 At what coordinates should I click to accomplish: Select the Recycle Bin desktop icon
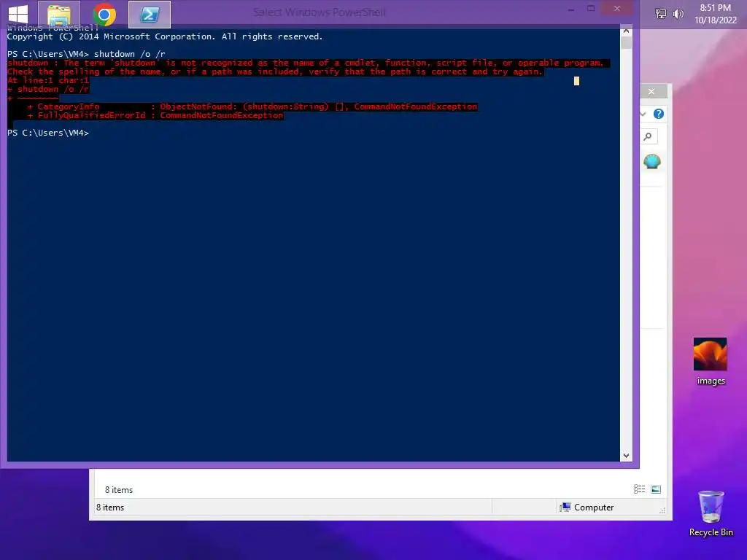point(711,513)
